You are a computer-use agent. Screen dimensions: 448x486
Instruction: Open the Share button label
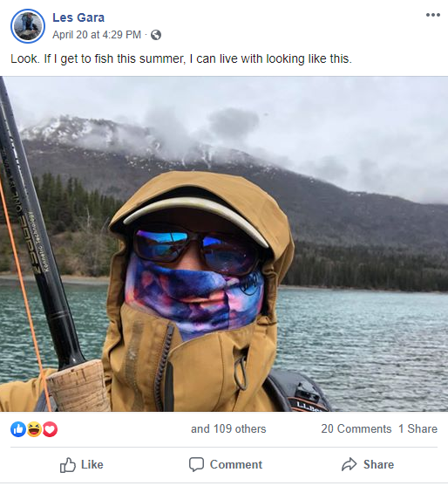pyautogui.click(x=378, y=464)
